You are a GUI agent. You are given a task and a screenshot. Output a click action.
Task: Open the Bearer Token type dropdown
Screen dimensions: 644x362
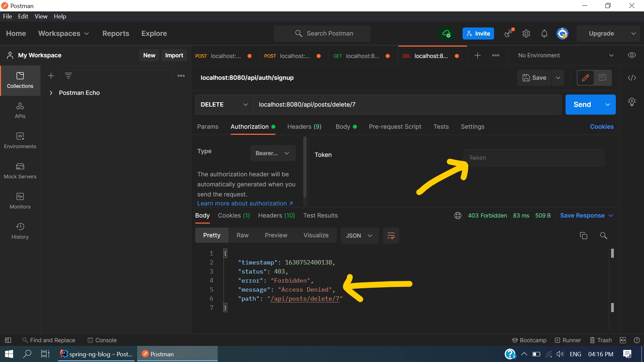273,153
